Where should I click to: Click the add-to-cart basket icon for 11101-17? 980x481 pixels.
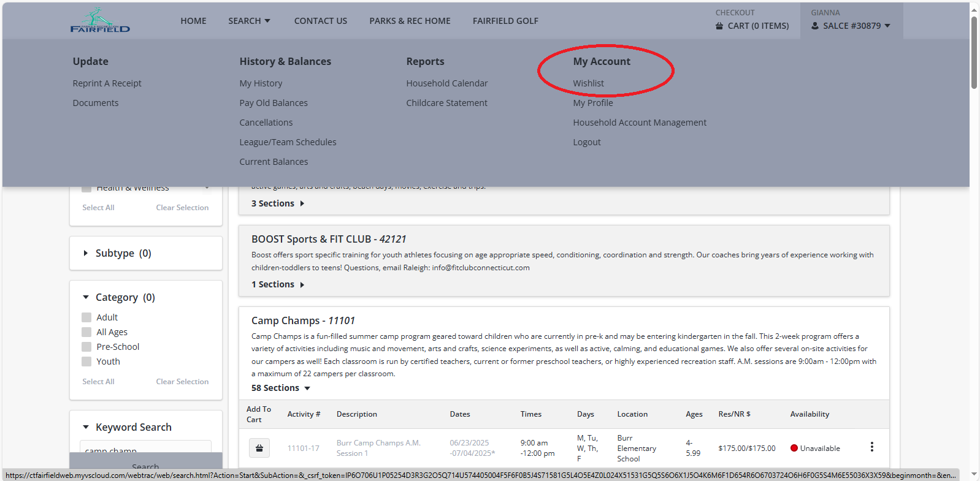click(259, 449)
